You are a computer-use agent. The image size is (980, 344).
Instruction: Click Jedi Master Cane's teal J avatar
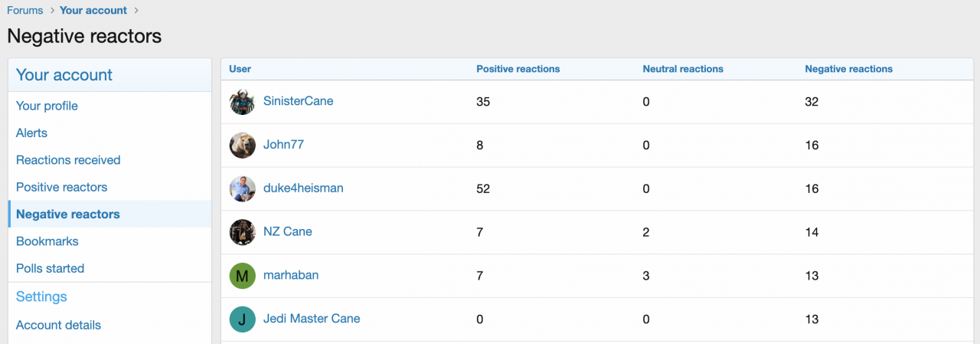click(x=242, y=319)
